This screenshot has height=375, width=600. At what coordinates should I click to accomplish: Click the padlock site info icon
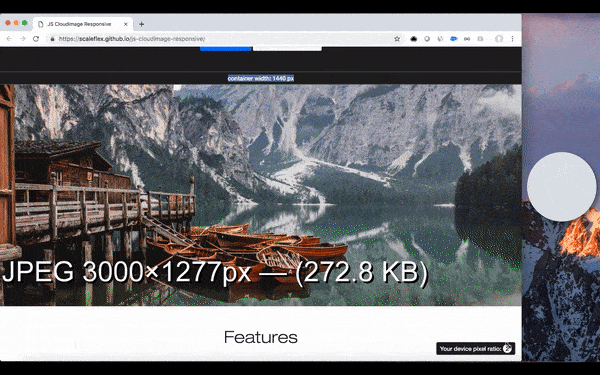click(52, 39)
